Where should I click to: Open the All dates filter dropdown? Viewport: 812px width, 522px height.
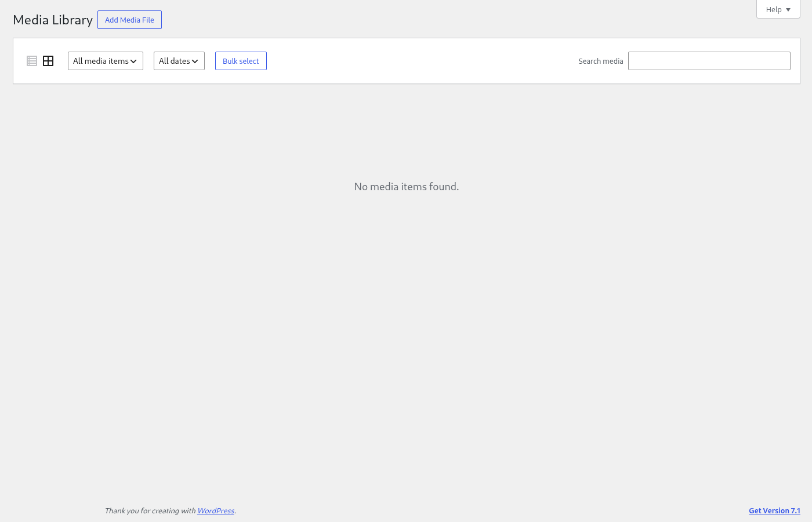coord(179,61)
